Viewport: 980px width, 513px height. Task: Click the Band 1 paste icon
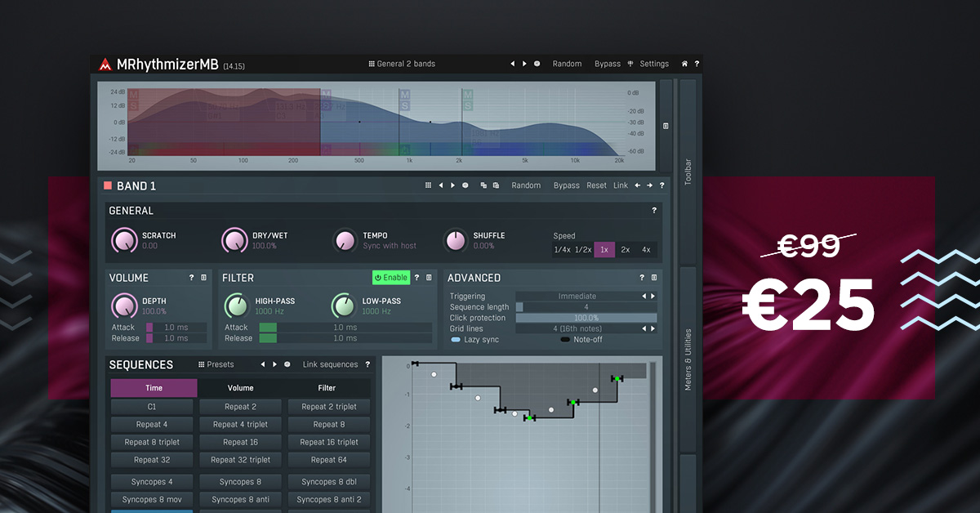tap(496, 185)
